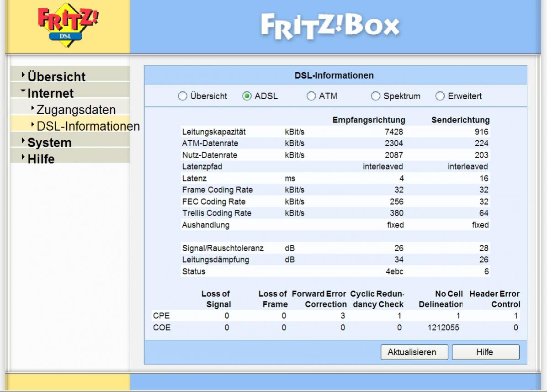Click the Frame Coding Rate label
Viewport: 547px width, 392px height.
[x=218, y=190]
